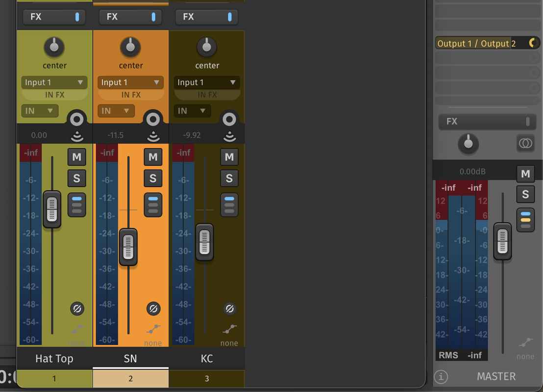Solo the Hat Top track

[77, 178]
